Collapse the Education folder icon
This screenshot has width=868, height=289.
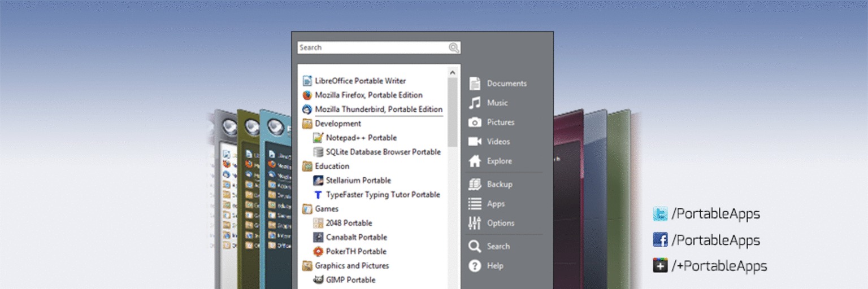pos(307,166)
